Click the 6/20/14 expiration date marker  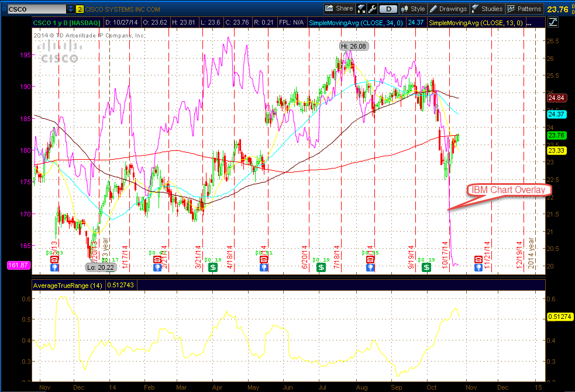click(x=304, y=257)
